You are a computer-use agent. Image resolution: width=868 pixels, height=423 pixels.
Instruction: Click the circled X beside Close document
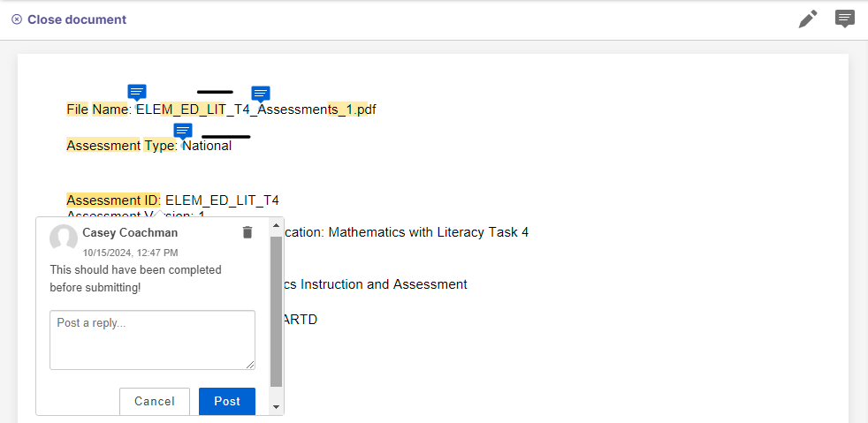pos(17,19)
